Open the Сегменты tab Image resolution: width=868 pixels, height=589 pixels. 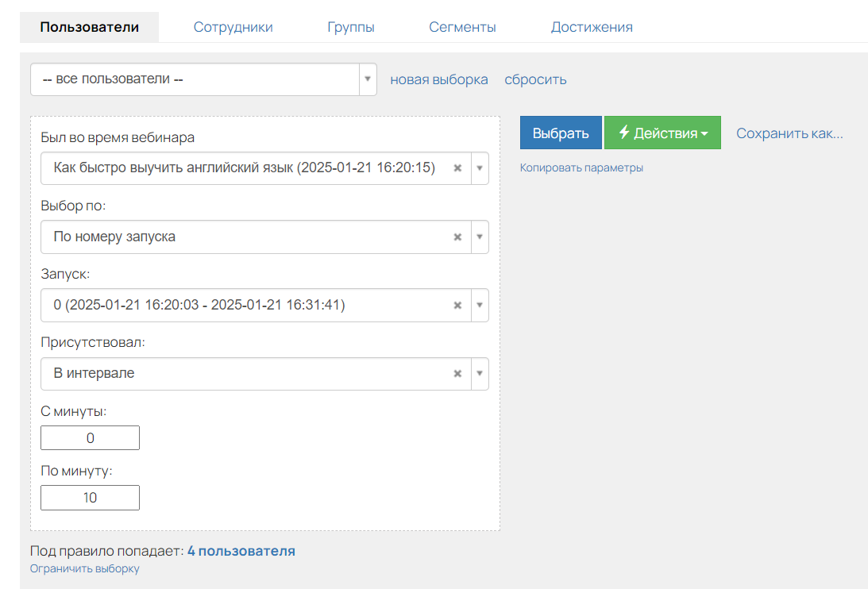[x=462, y=27]
